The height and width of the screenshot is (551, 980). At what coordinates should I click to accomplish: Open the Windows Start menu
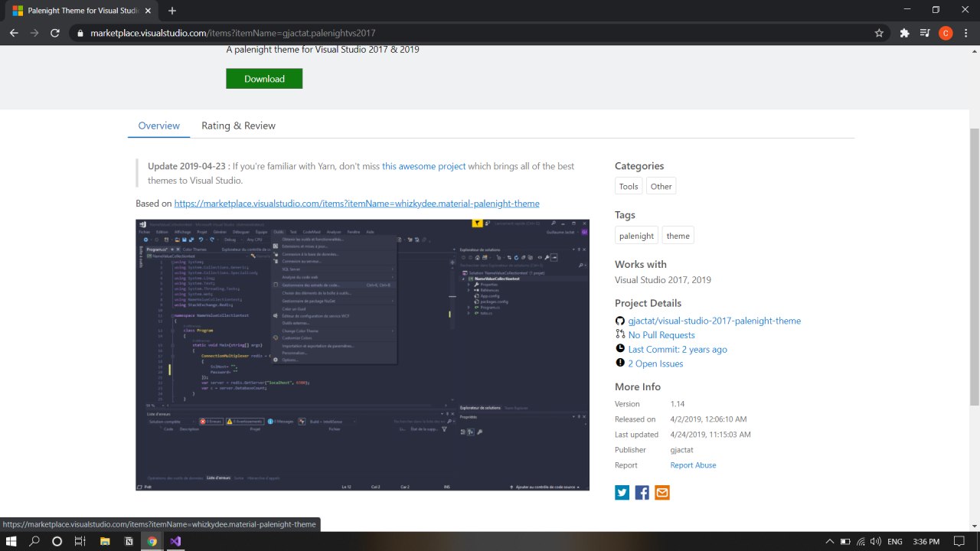[11, 541]
